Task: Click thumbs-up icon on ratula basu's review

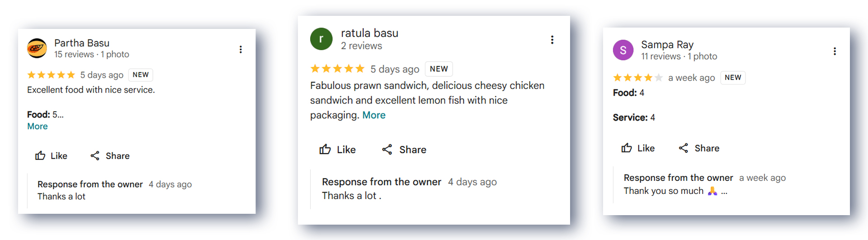Action: 325,149
